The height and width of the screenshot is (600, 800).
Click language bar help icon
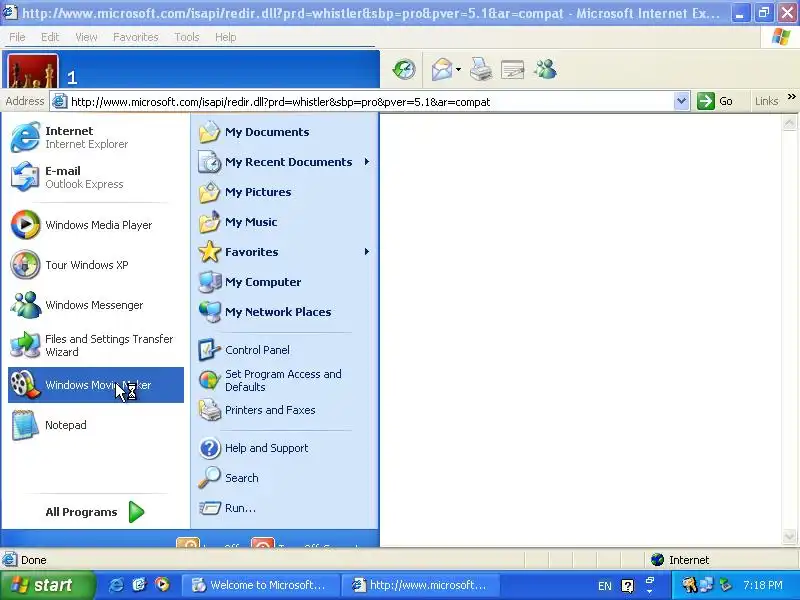click(x=628, y=586)
